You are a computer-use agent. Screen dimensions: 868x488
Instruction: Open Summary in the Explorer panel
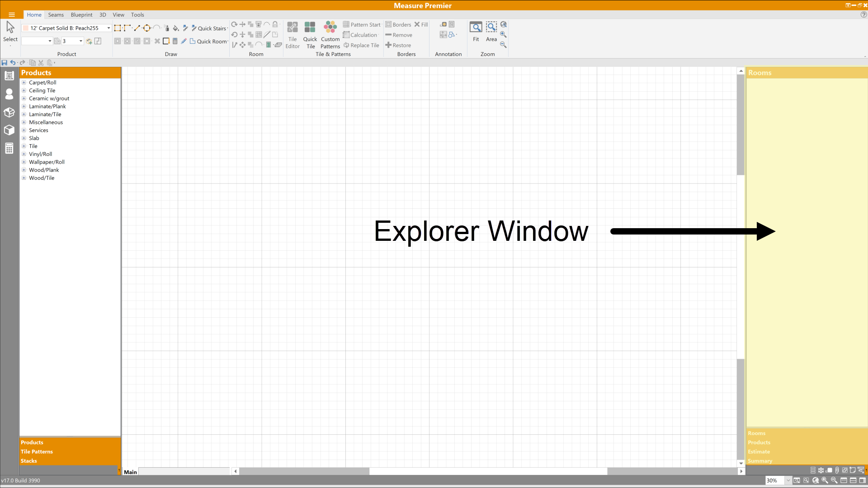click(x=760, y=461)
